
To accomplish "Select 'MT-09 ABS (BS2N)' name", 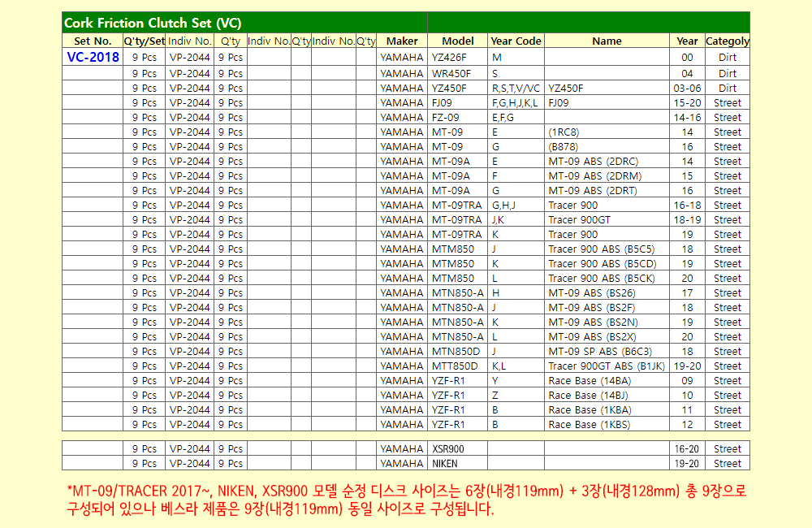I will [x=594, y=322].
